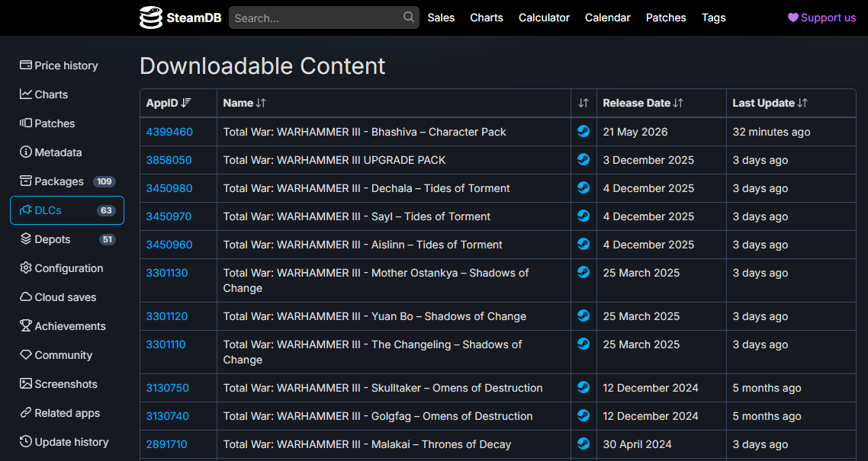Open the Related apps sidebar section
Screen dimensions: 868x461
tap(67, 413)
